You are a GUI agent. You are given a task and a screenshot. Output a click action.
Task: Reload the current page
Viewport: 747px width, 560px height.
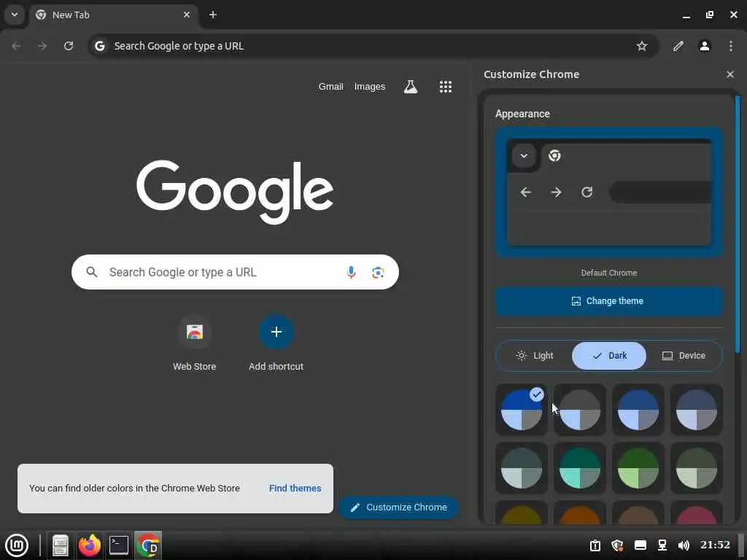coord(69,46)
